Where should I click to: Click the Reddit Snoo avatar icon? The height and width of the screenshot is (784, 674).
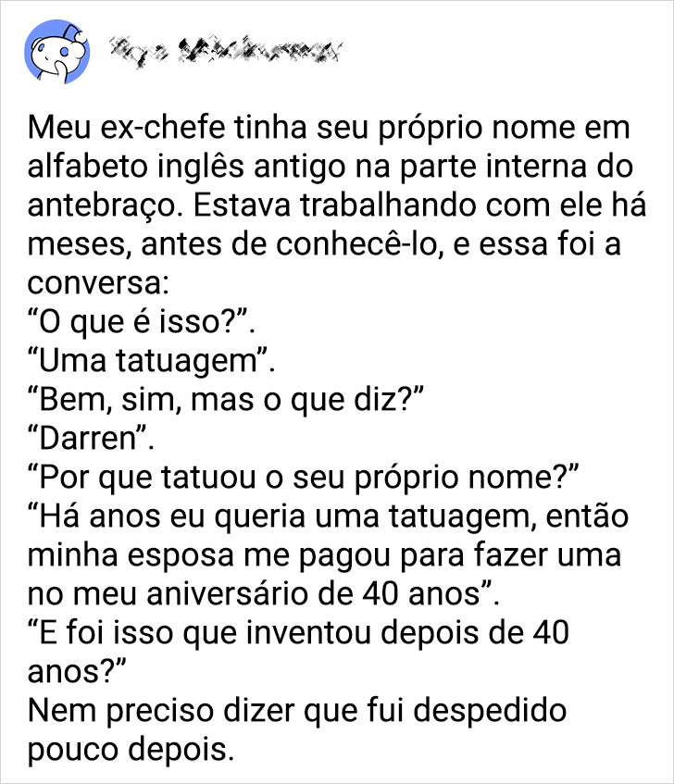[x=57, y=52]
